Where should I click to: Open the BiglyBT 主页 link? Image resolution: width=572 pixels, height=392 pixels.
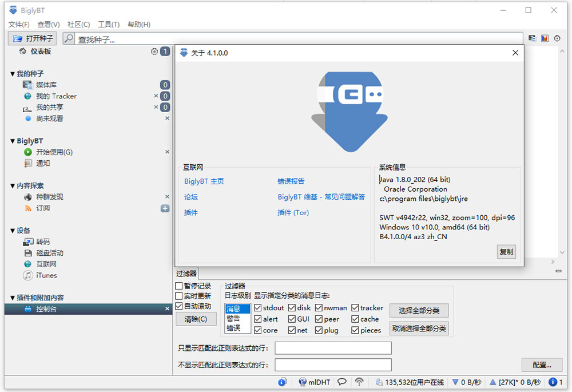(204, 181)
